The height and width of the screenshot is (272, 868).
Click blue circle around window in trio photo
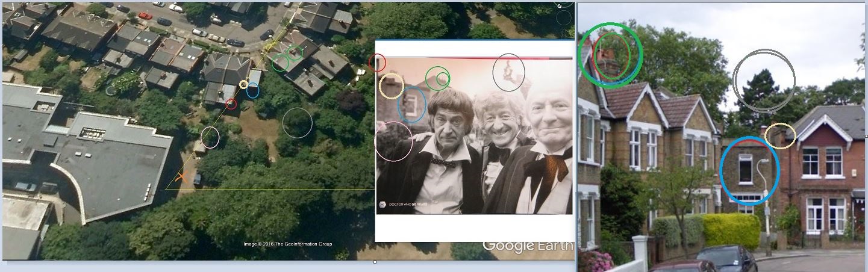click(x=412, y=105)
